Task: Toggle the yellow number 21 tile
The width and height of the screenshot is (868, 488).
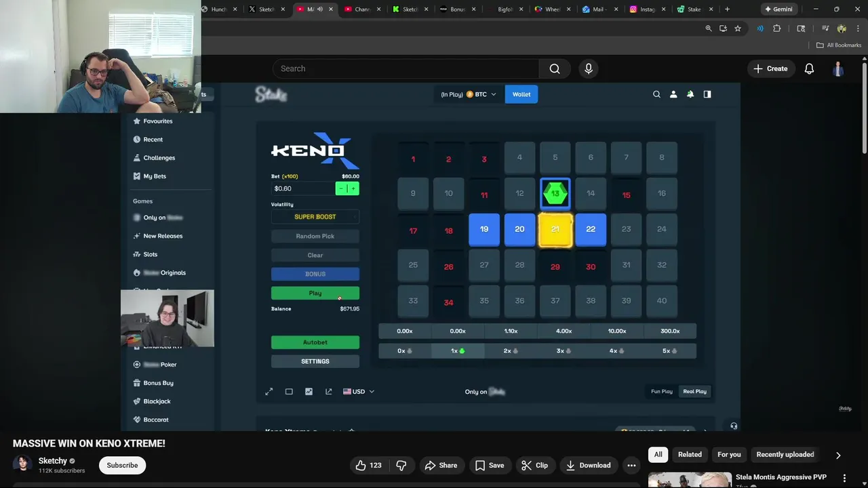Action: (555, 229)
